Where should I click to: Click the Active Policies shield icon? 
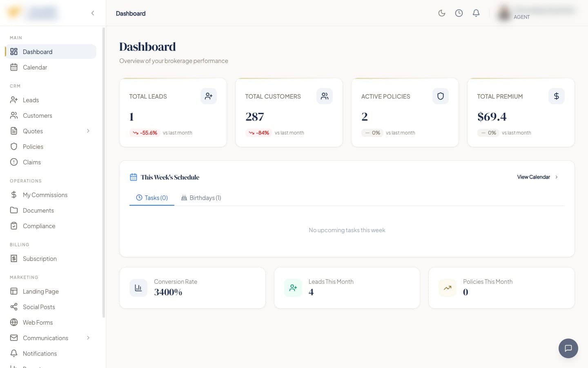click(x=441, y=96)
